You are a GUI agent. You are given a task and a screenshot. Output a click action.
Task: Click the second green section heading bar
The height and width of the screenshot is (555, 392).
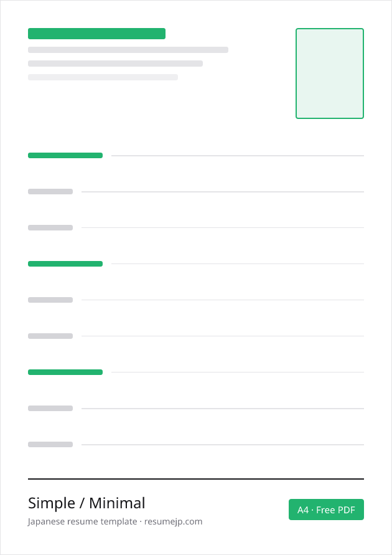coord(65,263)
